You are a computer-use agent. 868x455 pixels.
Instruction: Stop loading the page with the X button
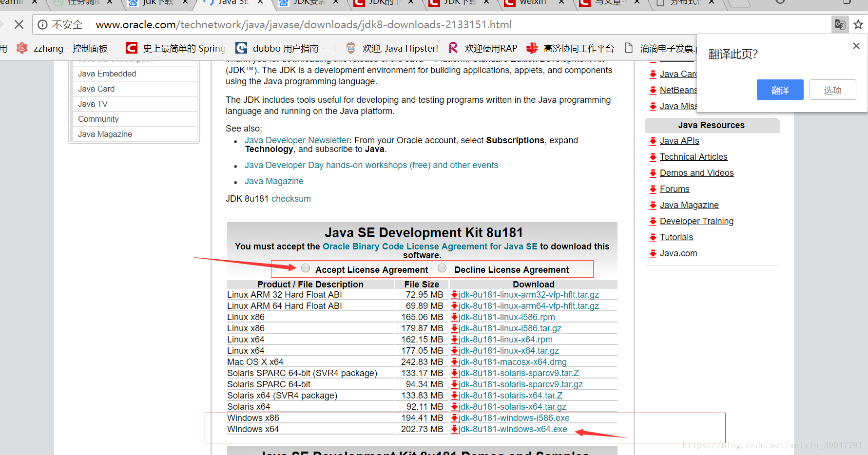pos(19,24)
